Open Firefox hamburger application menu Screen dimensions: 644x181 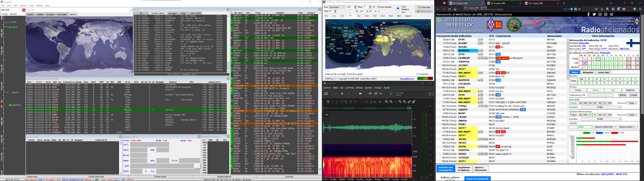click(640, 9)
